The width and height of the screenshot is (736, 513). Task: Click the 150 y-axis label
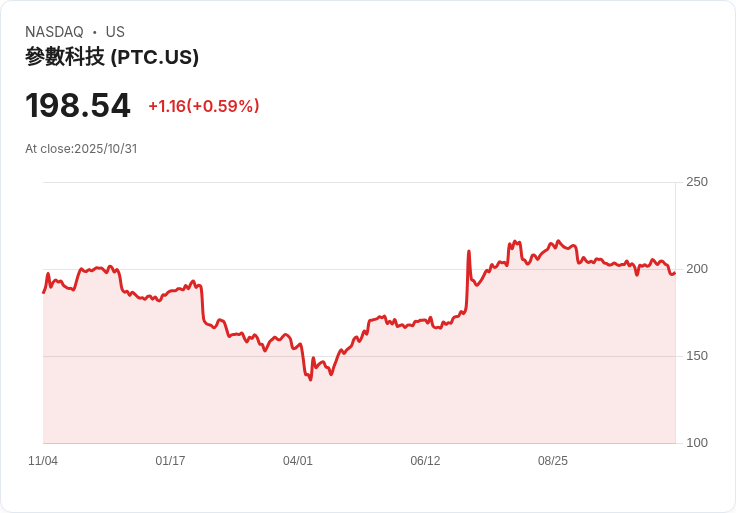click(x=697, y=356)
